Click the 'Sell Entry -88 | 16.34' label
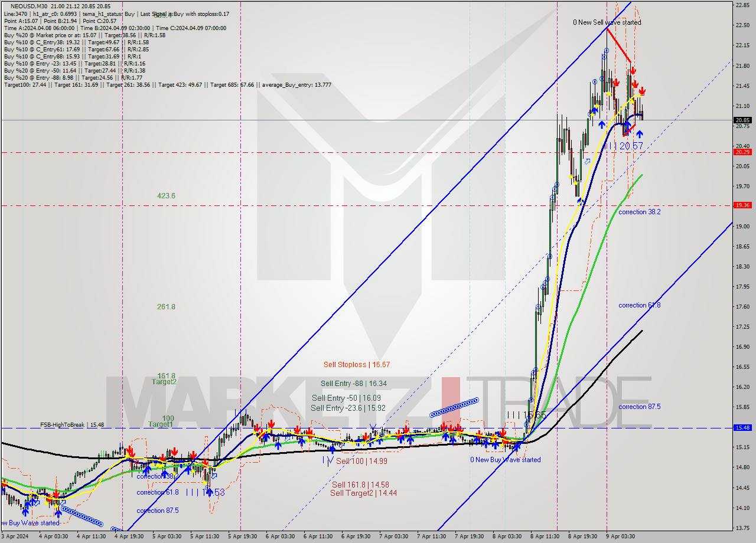756x543 pixels. (354, 384)
